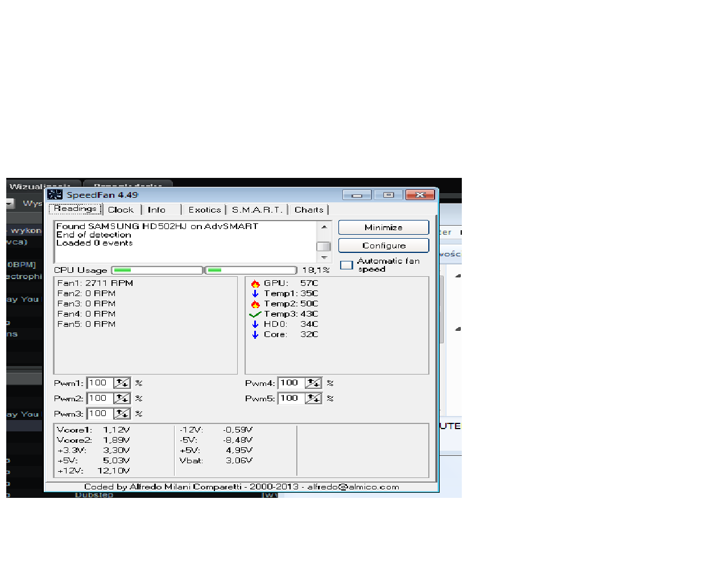The image size is (728, 582).
Task: Switch to the Exotics tab
Action: pyautogui.click(x=204, y=210)
